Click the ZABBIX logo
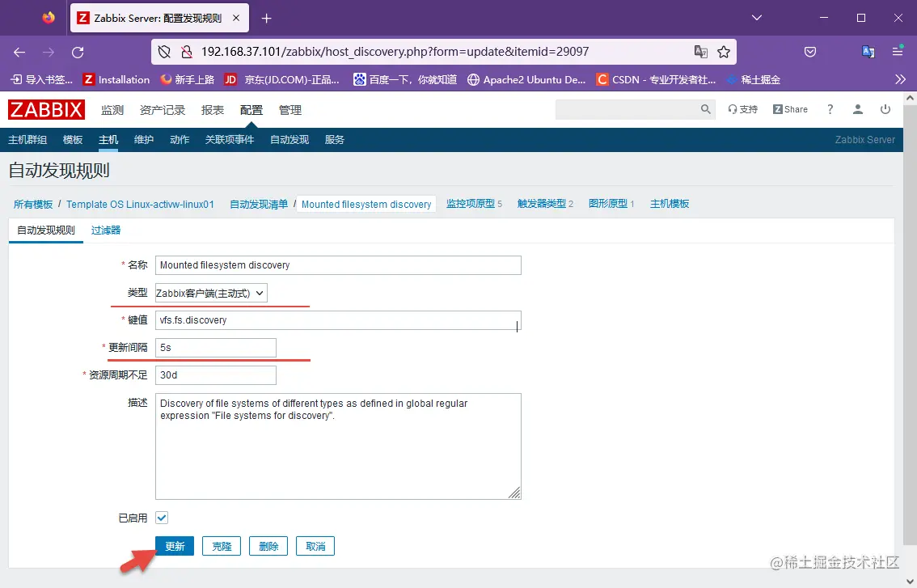The height and width of the screenshot is (588, 917). tap(46, 109)
